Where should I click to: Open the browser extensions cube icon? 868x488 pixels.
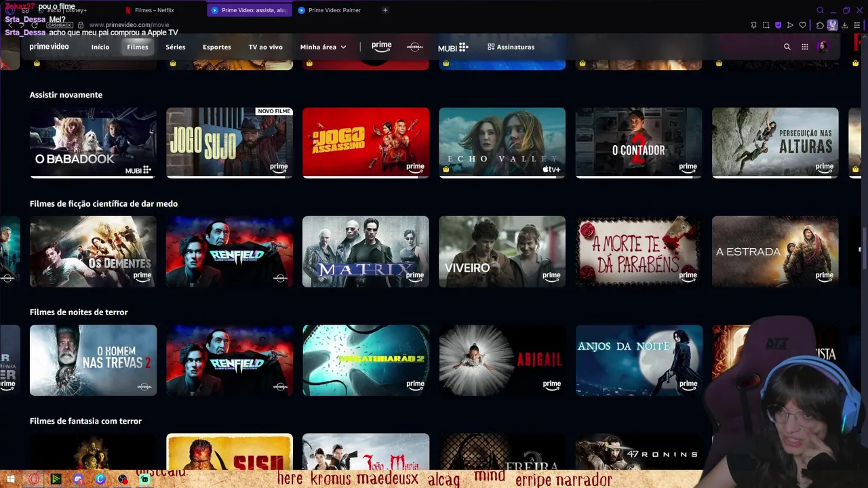(x=820, y=25)
